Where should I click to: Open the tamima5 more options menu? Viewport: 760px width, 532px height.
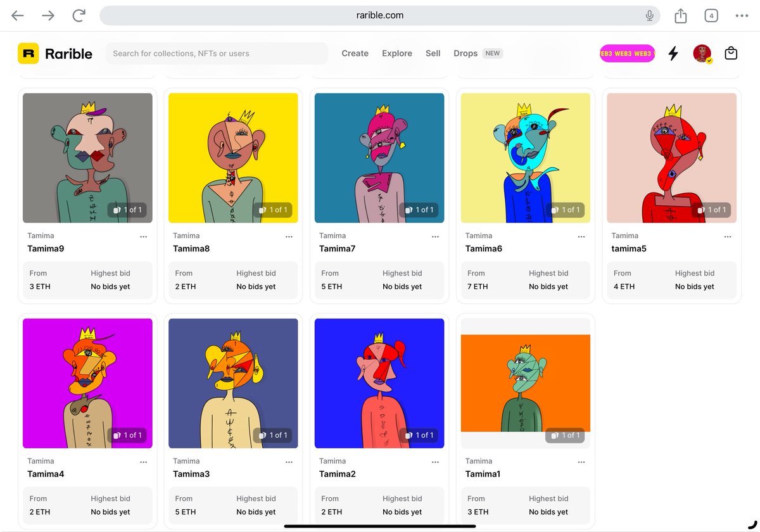[727, 236]
